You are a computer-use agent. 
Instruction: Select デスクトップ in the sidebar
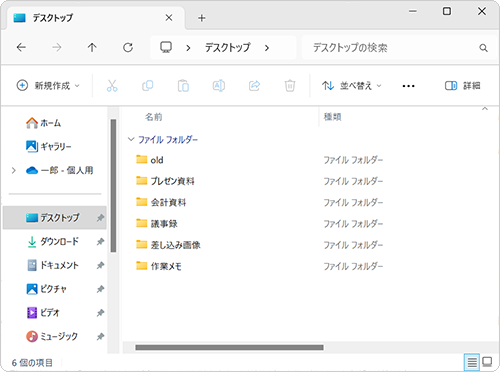click(x=55, y=218)
